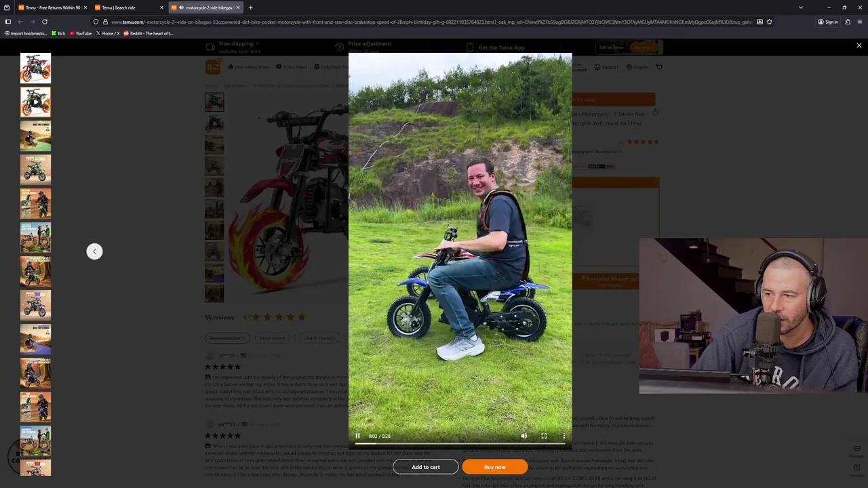Image resolution: width=868 pixels, height=488 pixels.
Task: Go to the previous gallery image arrow
Action: point(94,251)
